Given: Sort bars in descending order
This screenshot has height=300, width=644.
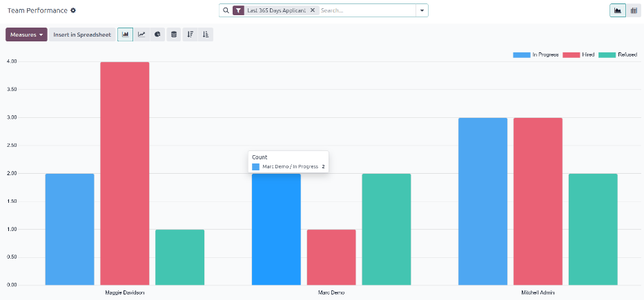Looking at the screenshot, I should coord(190,34).
